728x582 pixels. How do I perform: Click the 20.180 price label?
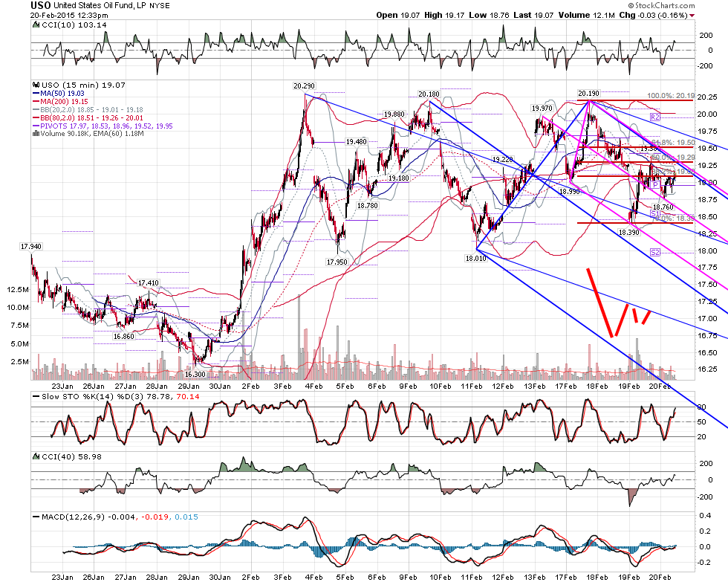pyautogui.click(x=429, y=94)
